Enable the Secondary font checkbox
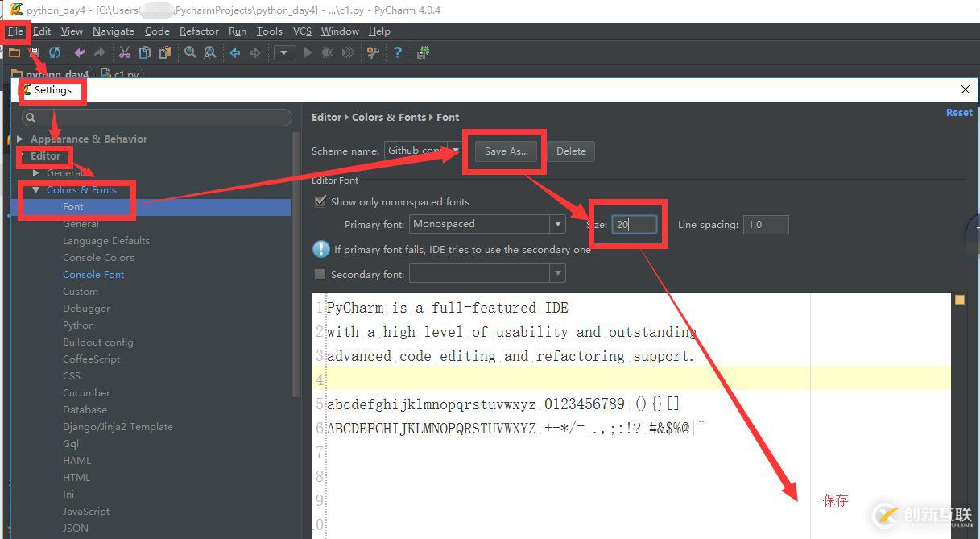This screenshot has height=539, width=980. [x=320, y=274]
